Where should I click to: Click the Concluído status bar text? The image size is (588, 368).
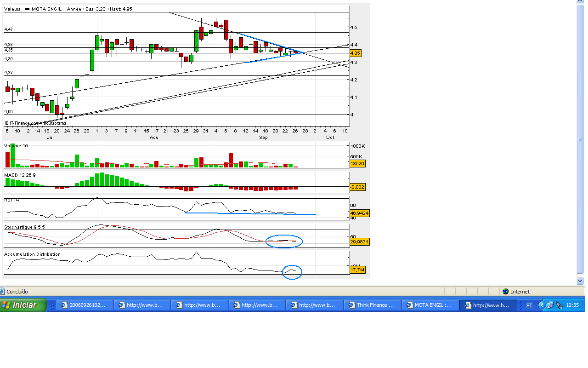[x=17, y=292]
